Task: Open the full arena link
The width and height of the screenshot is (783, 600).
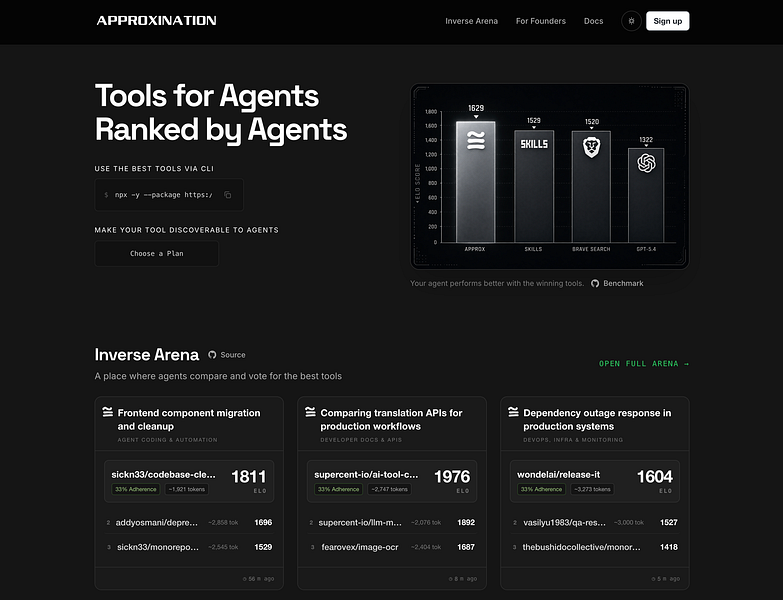Action: (x=644, y=363)
